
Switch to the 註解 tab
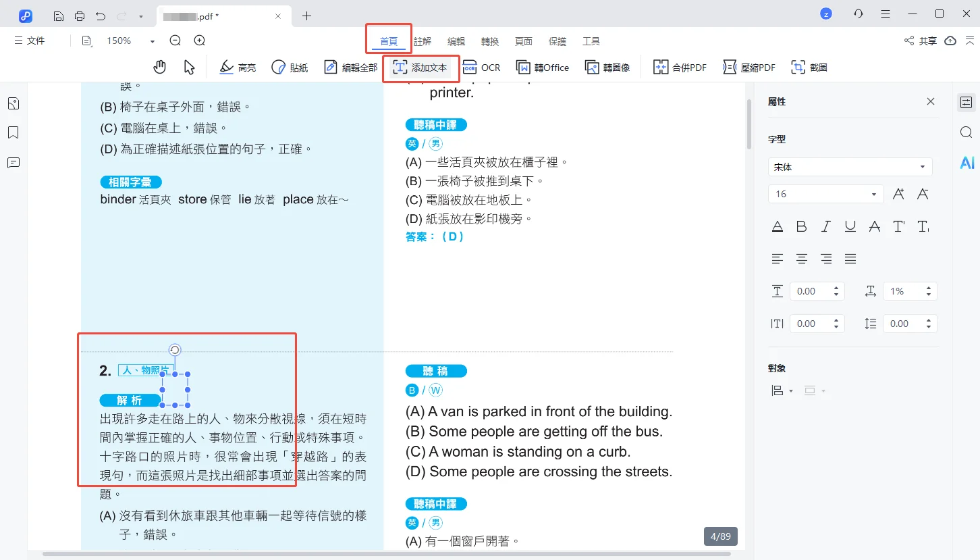click(x=423, y=41)
